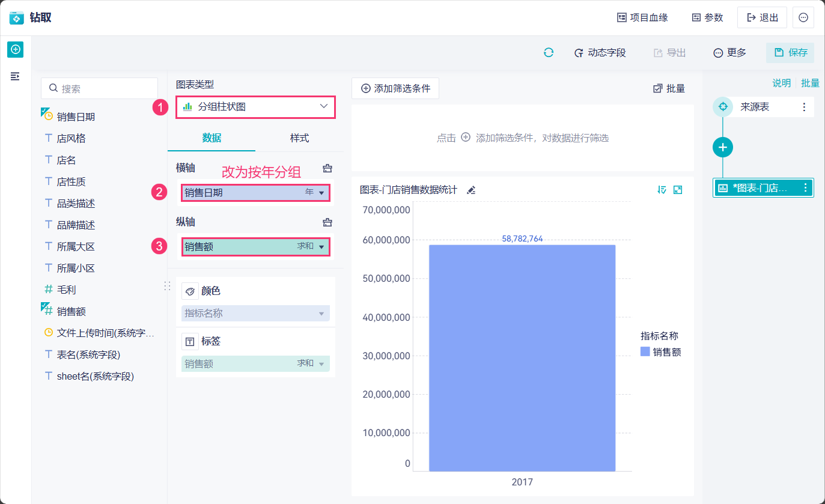Click the chart sort icon
This screenshot has width=825, height=504.
662,190
